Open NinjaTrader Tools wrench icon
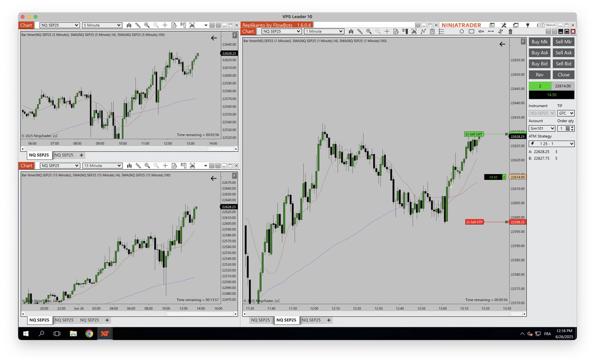This screenshot has height=364, width=595. point(504,25)
